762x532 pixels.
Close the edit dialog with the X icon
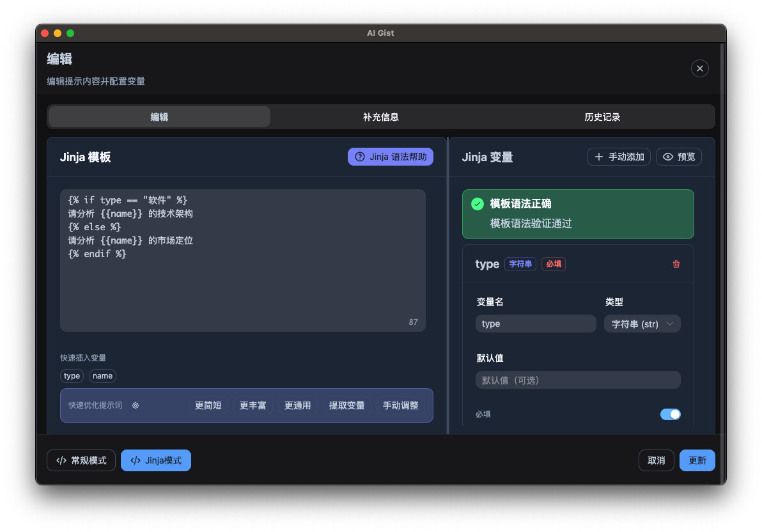[x=699, y=68]
